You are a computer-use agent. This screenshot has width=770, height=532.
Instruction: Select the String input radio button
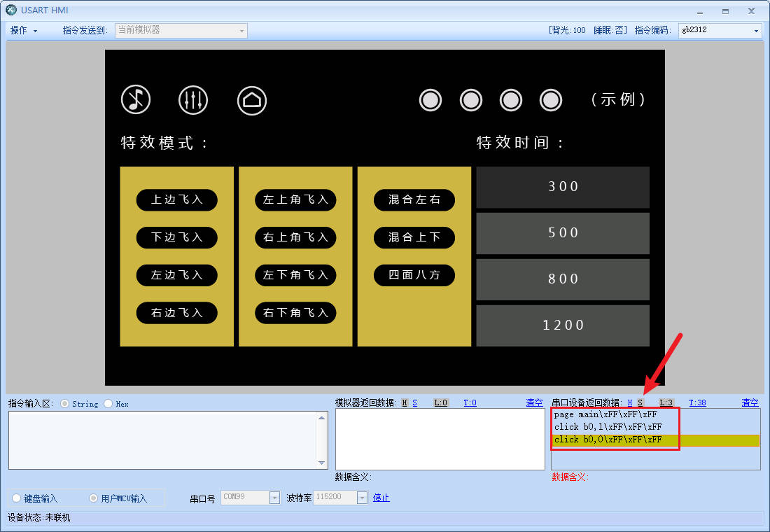point(65,404)
